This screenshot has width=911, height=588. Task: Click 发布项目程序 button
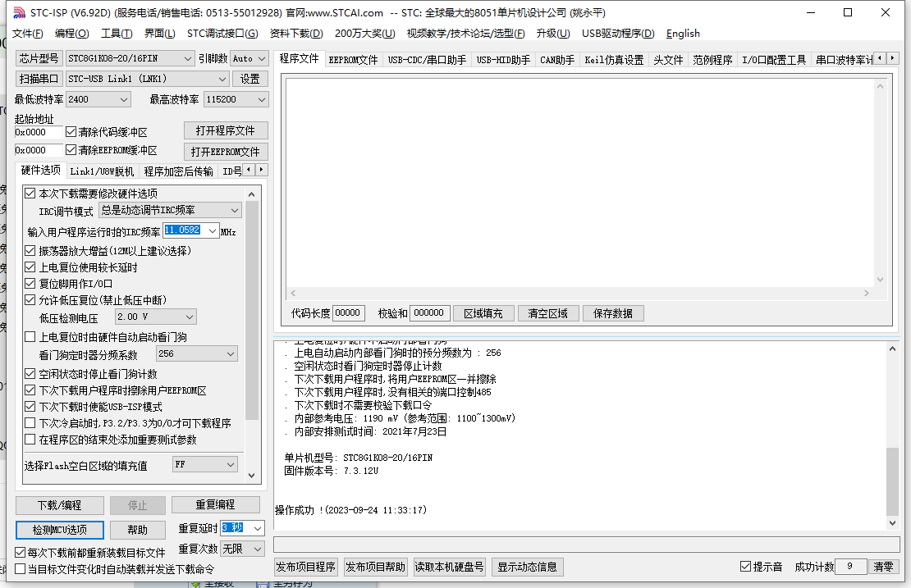point(305,567)
